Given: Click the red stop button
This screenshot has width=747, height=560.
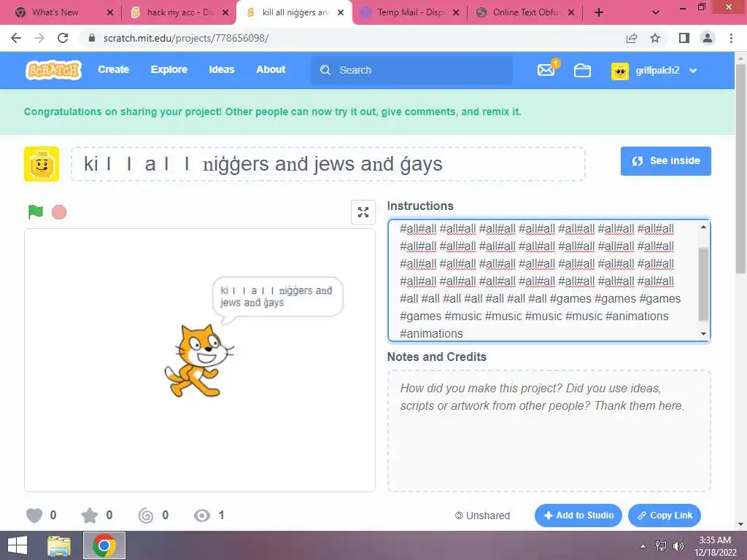Looking at the screenshot, I should (x=59, y=212).
